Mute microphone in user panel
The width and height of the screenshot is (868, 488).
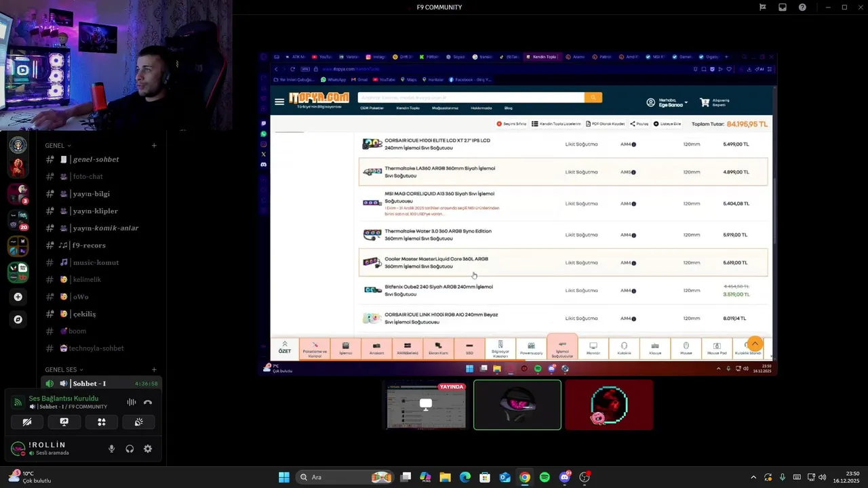click(x=111, y=449)
